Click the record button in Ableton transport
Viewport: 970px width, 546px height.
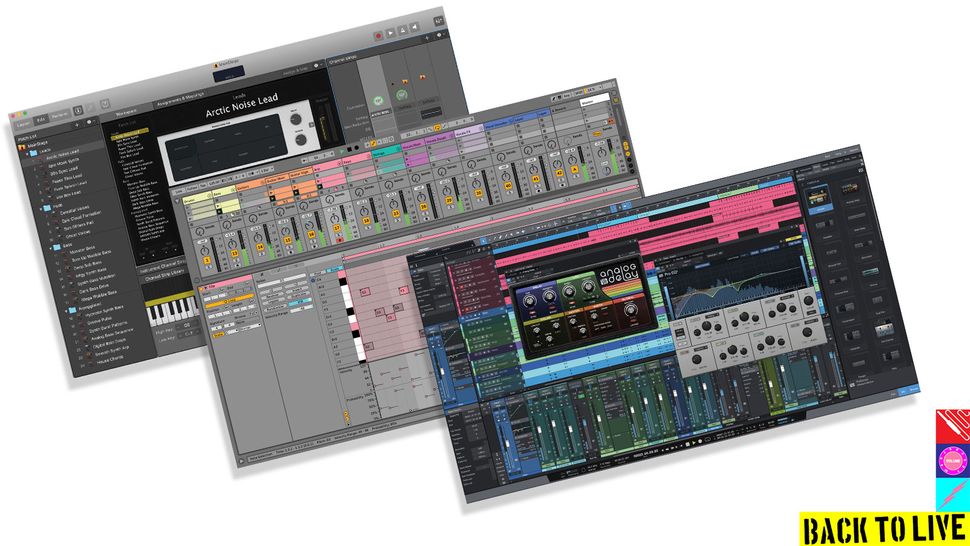[x=356, y=148]
